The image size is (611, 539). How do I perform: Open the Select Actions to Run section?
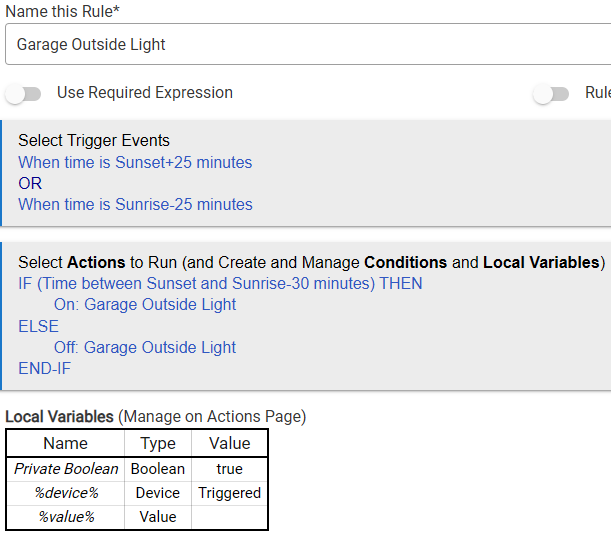pyautogui.click(x=310, y=262)
